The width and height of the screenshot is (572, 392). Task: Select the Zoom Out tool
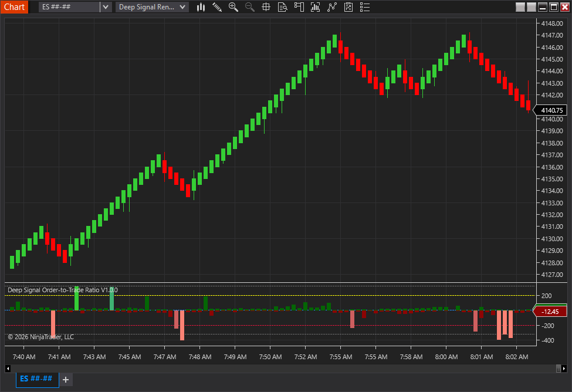pos(249,7)
